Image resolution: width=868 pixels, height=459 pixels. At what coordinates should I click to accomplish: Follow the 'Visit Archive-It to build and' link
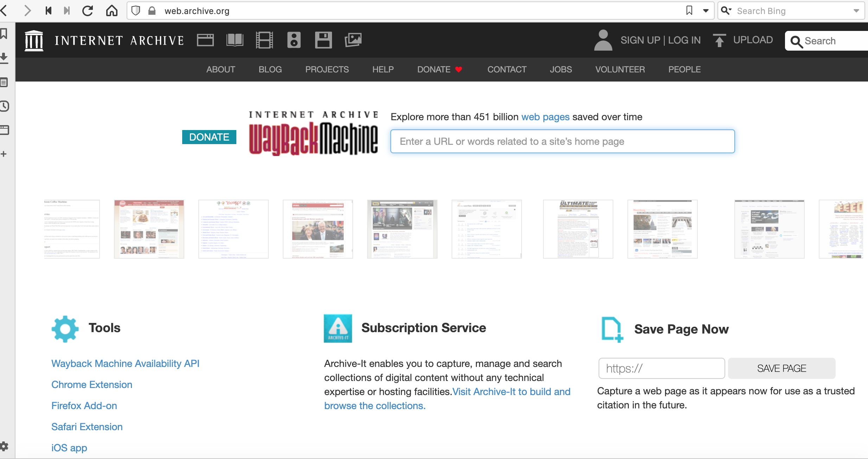511,392
